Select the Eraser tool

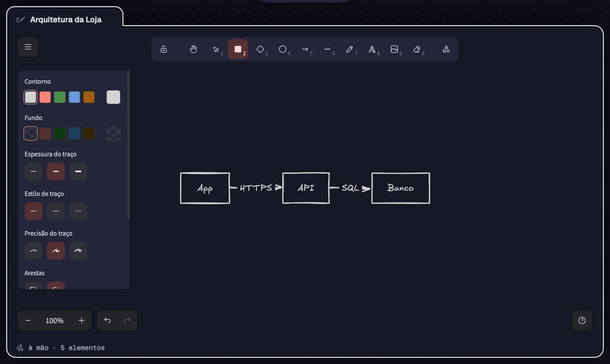417,49
